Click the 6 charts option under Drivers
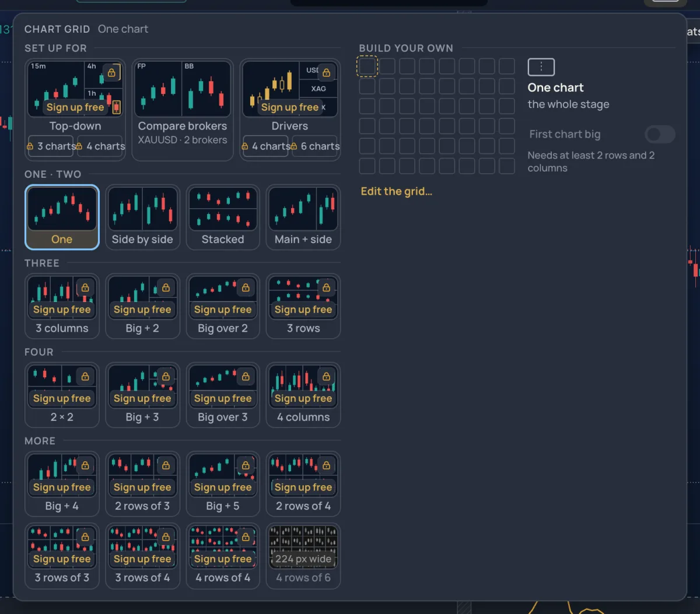700x614 pixels. coord(316,146)
